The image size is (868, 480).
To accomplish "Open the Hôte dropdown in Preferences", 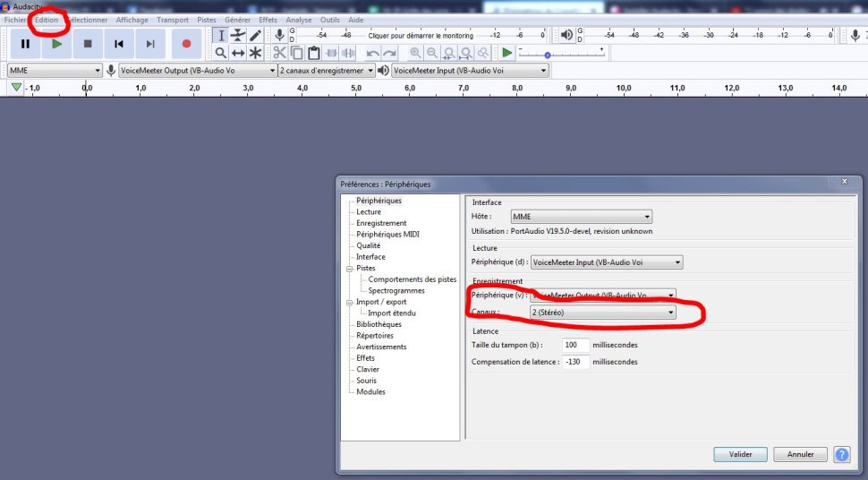I will point(582,217).
